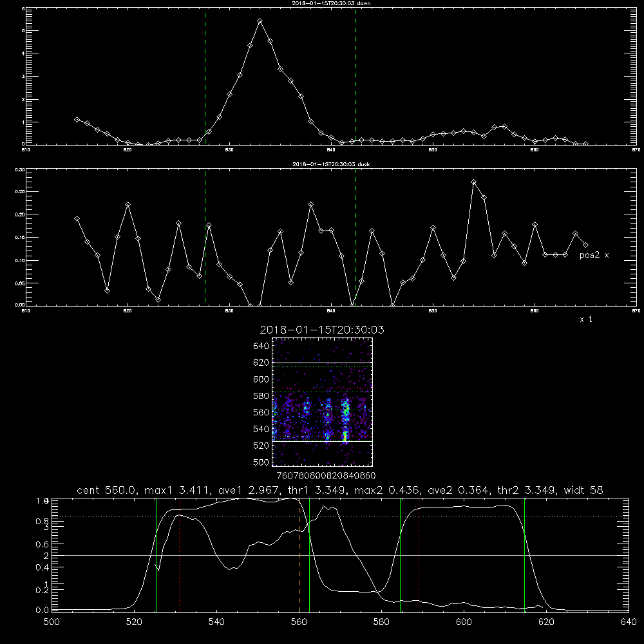Click spectrogram x-axis label '760780800820840860'

tap(326, 476)
